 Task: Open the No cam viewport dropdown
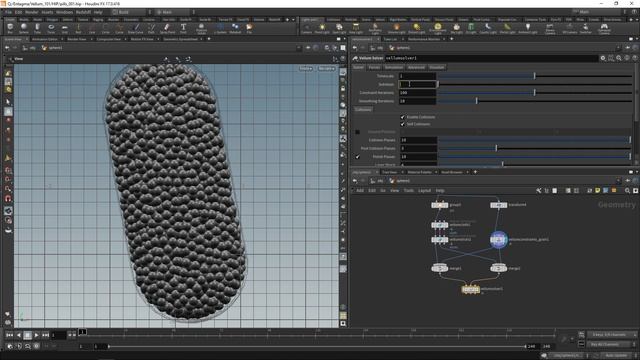coord(327,69)
